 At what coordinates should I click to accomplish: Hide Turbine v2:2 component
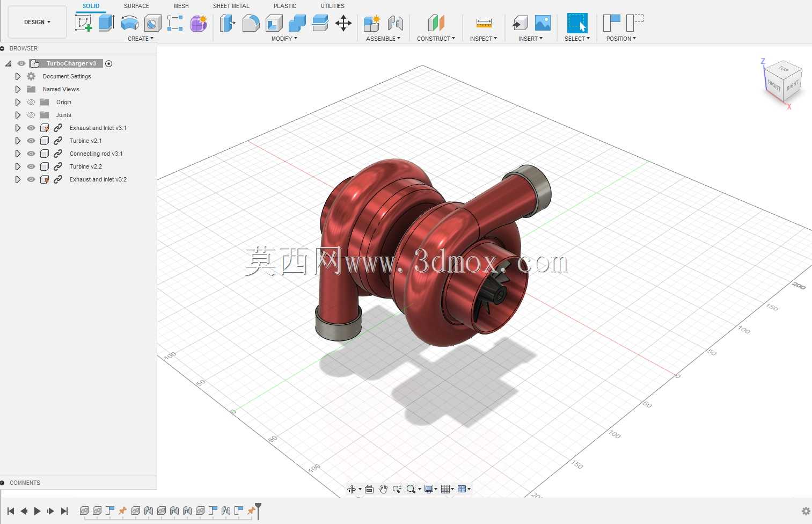click(31, 166)
